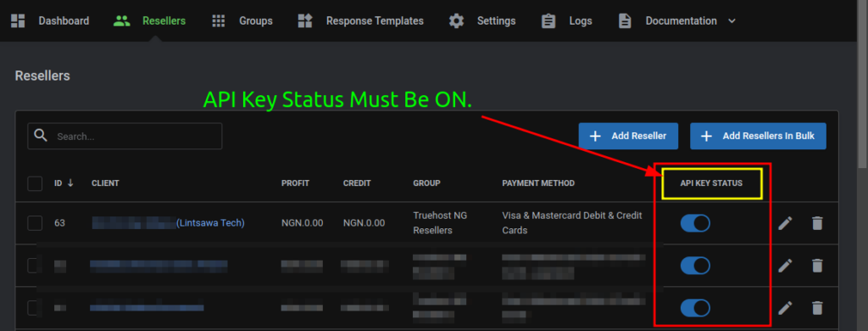Click the API KEY STATUS column header
The height and width of the screenshot is (331, 868).
711,183
